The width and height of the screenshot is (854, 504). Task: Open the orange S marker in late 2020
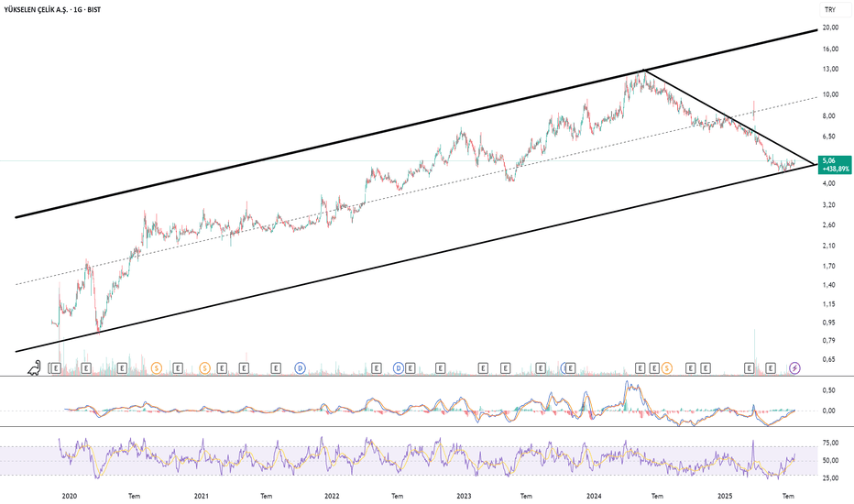coord(157,368)
